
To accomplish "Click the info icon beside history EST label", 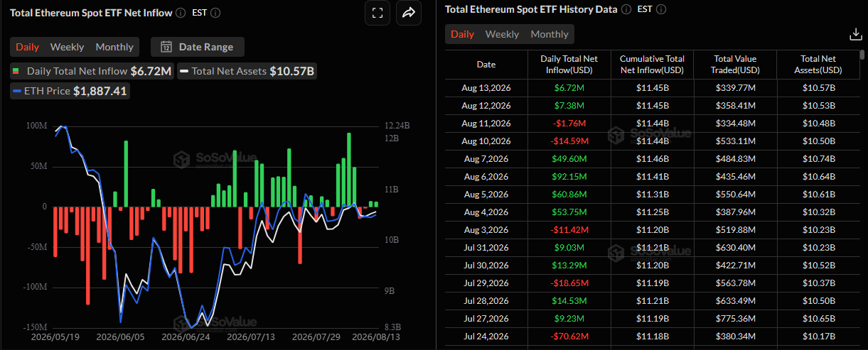I will click(661, 9).
